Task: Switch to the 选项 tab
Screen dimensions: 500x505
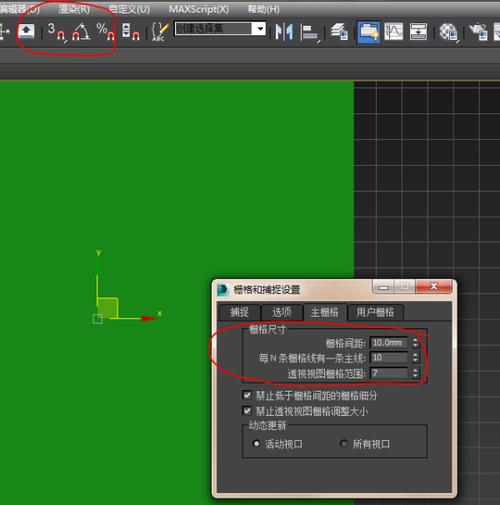Action: pyautogui.click(x=282, y=312)
